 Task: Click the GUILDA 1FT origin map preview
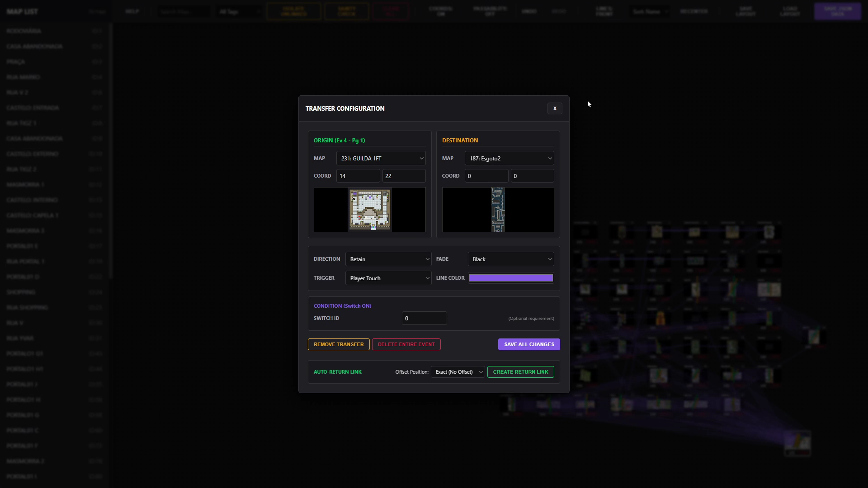[370, 210]
